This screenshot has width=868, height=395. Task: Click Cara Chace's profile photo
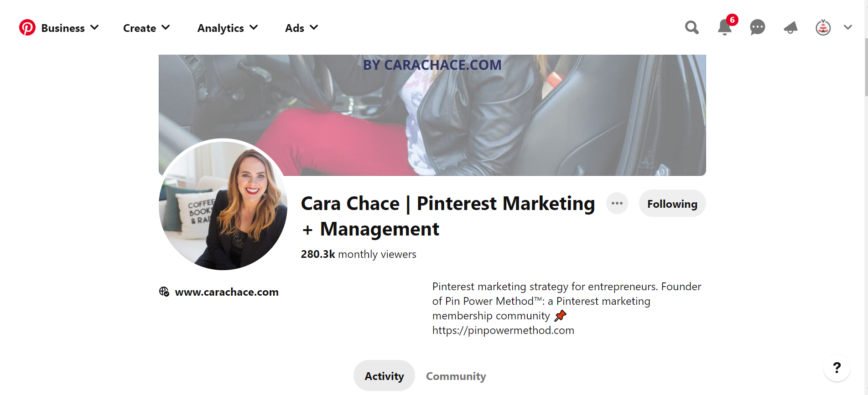point(223,204)
